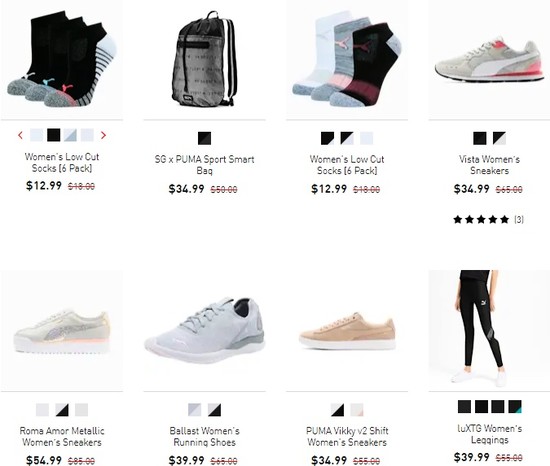Open the SG x PUMA Sport Smart Bag product image
550x466 pixels.
pyautogui.click(x=204, y=59)
